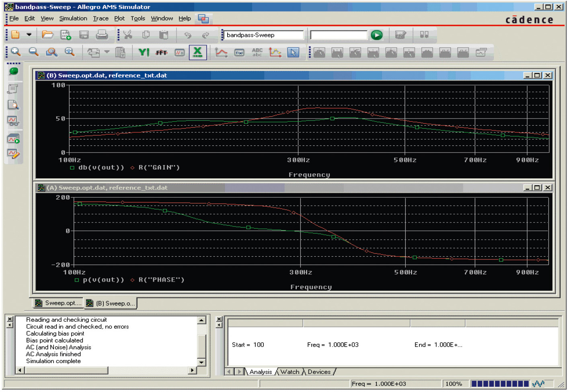This screenshot has width=569, height=392.
Task: Click R("GAIN") trace legend label
Action: pyautogui.click(x=159, y=167)
